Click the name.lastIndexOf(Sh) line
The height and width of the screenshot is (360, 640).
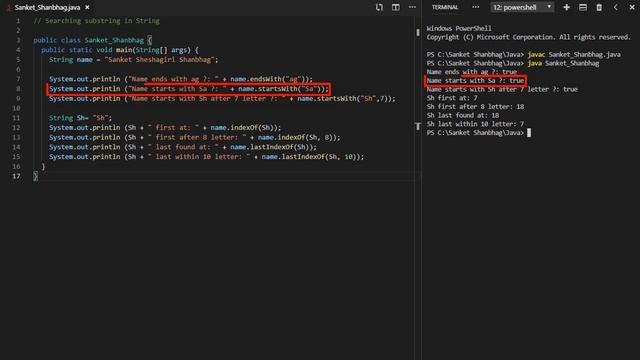(x=182, y=147)
